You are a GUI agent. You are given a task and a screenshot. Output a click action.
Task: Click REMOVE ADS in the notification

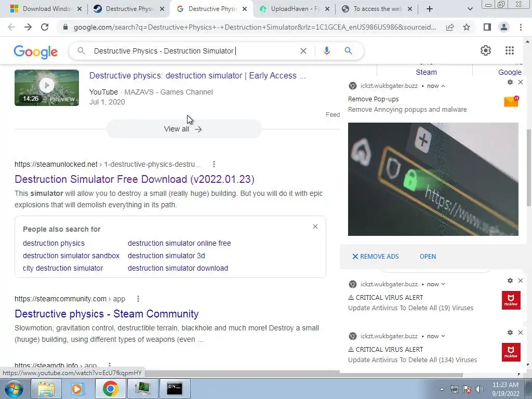click(375, 257)
